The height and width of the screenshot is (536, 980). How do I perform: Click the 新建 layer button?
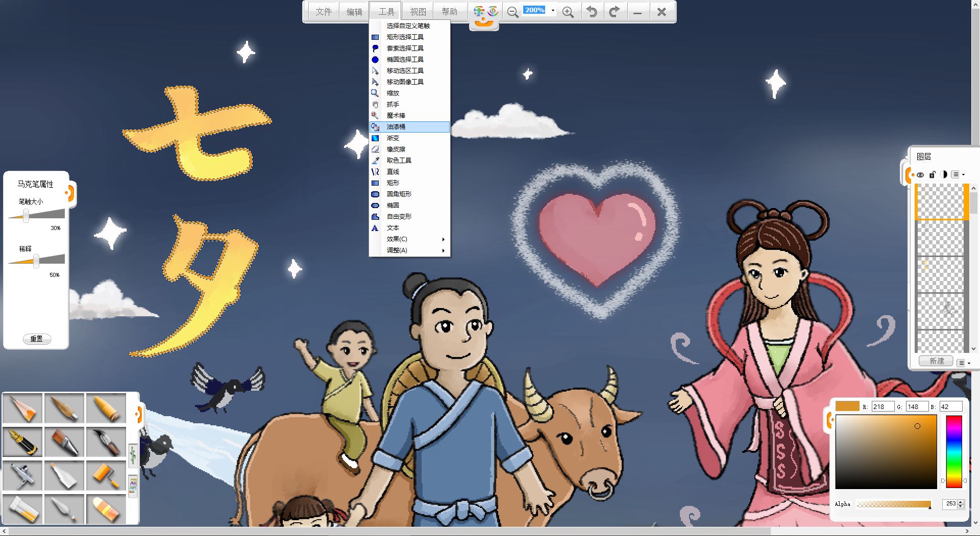937,361
